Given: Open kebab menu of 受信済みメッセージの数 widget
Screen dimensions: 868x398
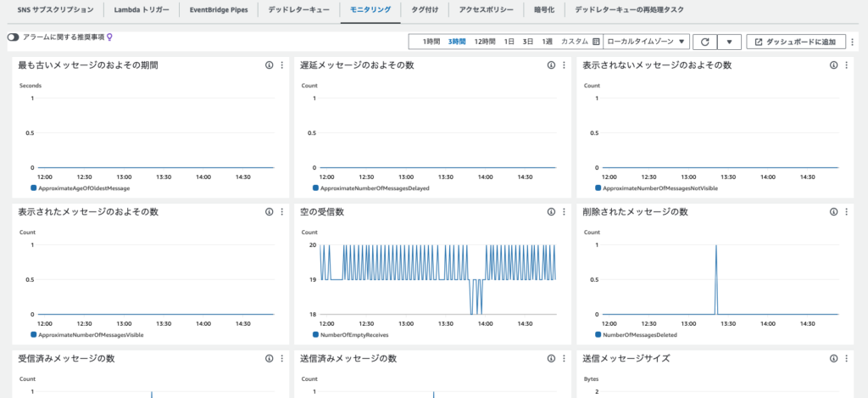Looking at the screenshot, I should coord(281,359).
